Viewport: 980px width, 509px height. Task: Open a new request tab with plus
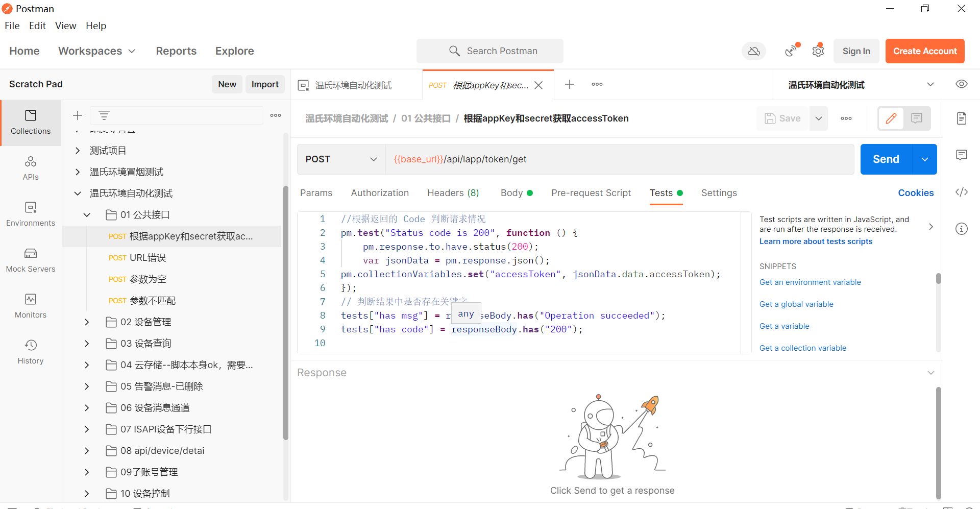click(x=570, y=84)
